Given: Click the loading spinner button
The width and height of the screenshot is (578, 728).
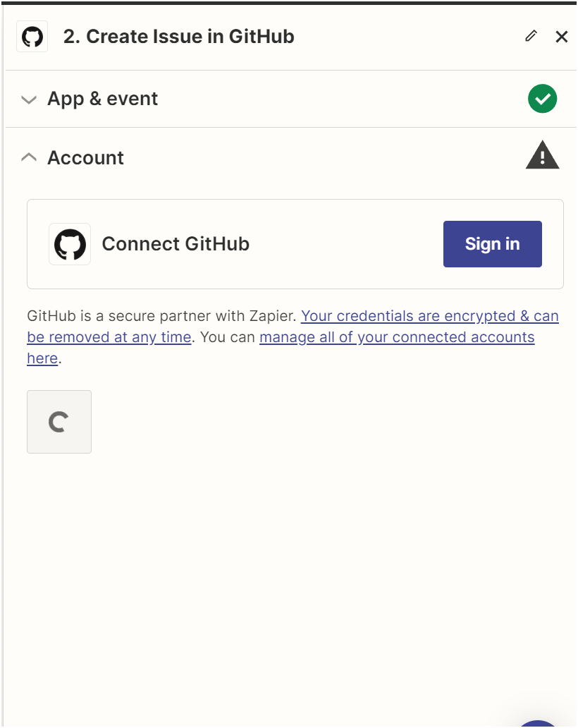Looking at the screenshot, I should (x=59, y=422).
